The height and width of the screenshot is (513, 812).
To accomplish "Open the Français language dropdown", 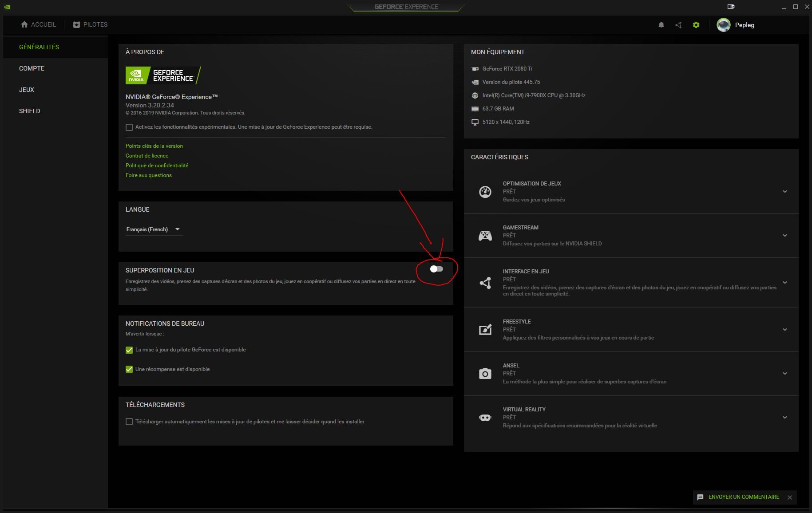I will pos(153,229).
